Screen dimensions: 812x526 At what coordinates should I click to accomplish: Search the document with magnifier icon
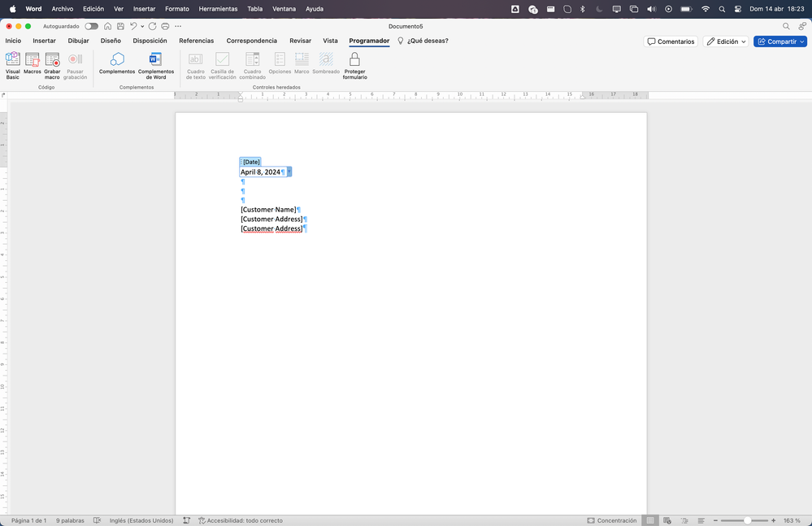click(x=786, y=26)
